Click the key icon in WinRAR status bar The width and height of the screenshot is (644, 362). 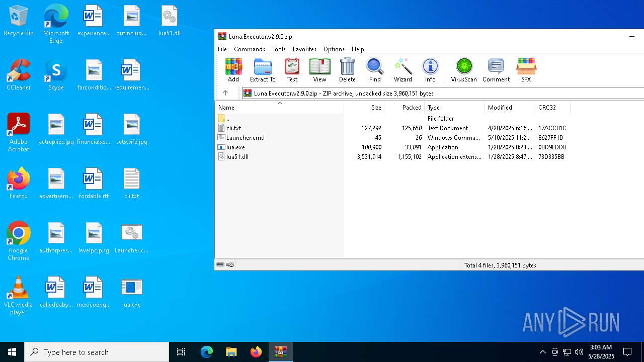pyautogui.click(x=230, y=265)
